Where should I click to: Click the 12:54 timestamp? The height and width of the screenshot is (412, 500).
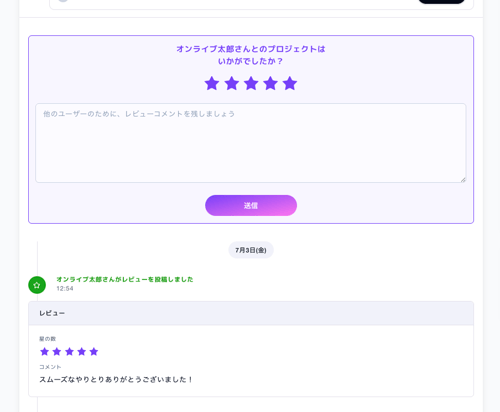65,289
